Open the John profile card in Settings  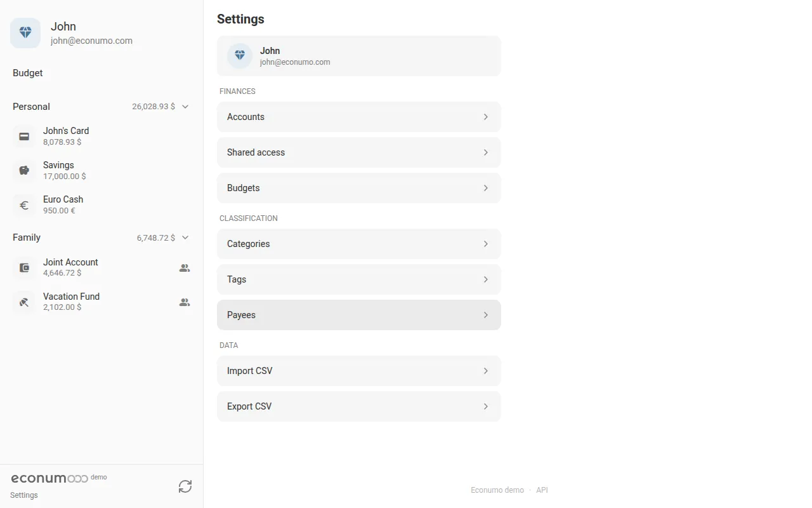[359, 56]
